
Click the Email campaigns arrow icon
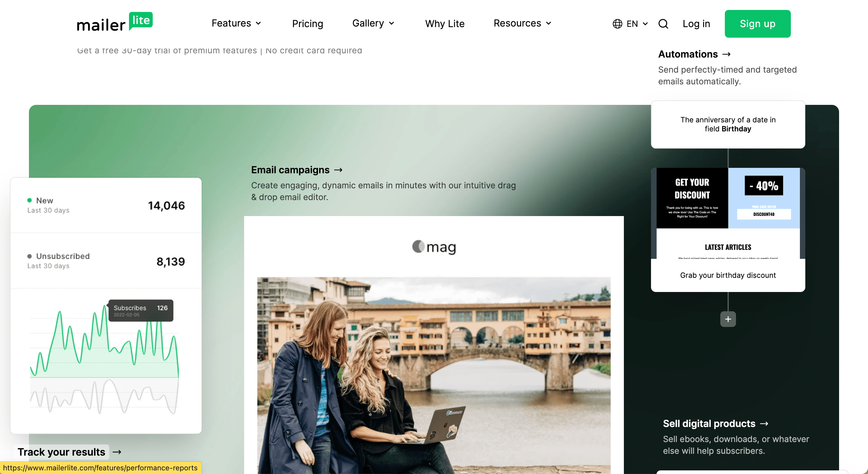338,170
